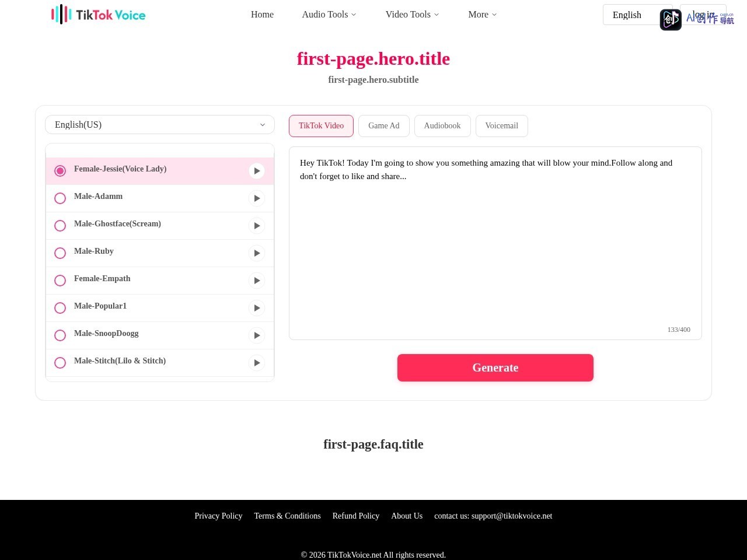Play the Female-Jessie(Voice Lady) voice preview
Viewport: 747px width, 560px height.
click(257, 171)
